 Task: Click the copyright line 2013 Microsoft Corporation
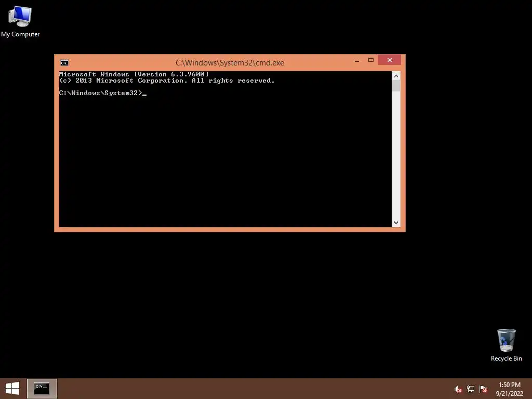click(167, 81)
